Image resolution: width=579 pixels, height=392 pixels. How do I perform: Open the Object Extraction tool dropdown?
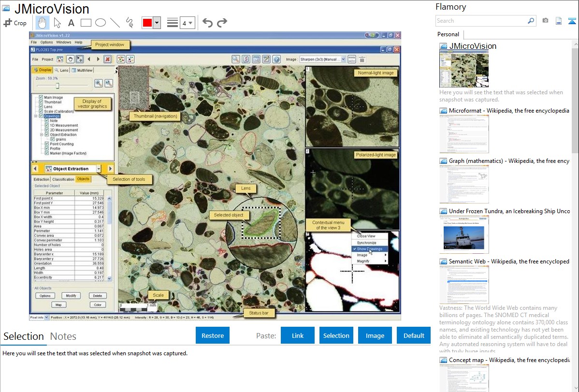pyautogui.click(x=99, y=169)
